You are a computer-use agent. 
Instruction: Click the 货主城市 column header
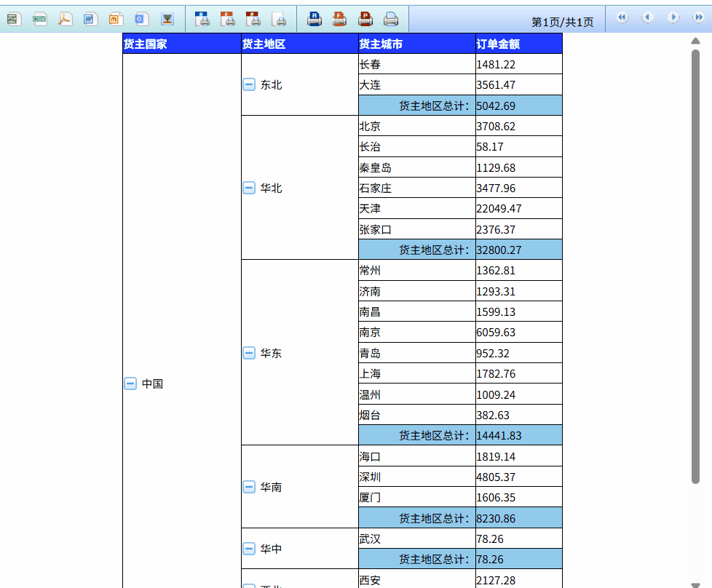[416, 44]
